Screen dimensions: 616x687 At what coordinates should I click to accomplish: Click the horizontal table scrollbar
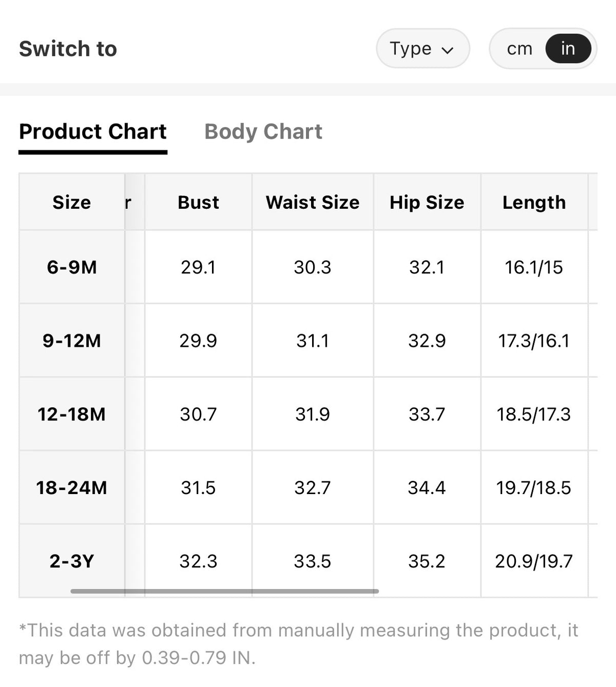click(x=224, y=591)
